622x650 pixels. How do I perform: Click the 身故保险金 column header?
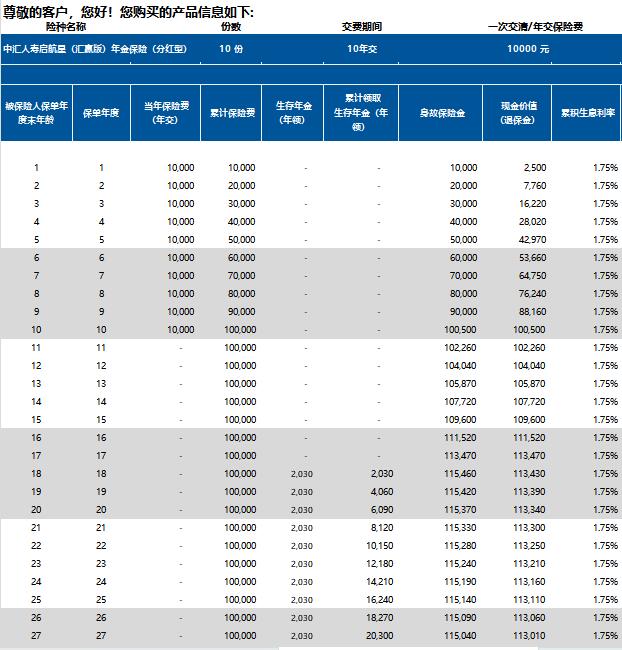click(x=441, y=113)
